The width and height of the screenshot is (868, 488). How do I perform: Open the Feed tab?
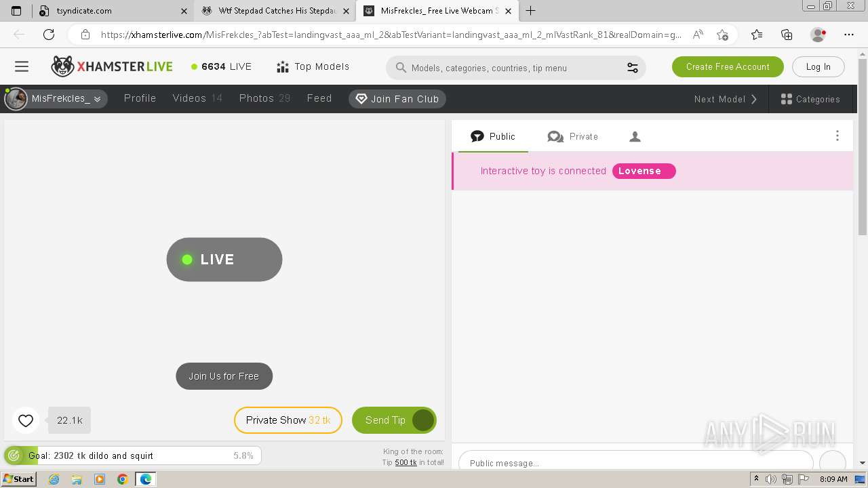click(319, 98)
